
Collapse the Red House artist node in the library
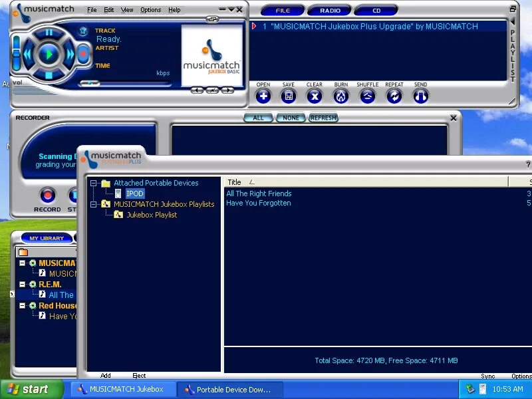(22, 306)
